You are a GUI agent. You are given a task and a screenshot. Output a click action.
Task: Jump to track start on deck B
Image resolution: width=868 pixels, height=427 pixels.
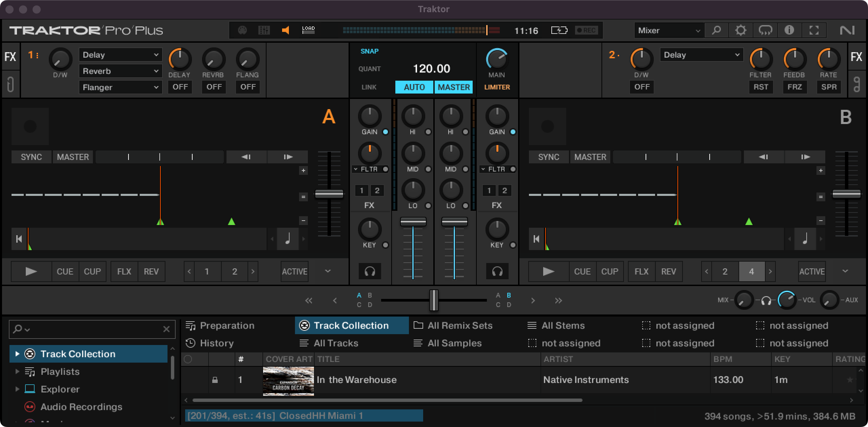tap(536, 239)
